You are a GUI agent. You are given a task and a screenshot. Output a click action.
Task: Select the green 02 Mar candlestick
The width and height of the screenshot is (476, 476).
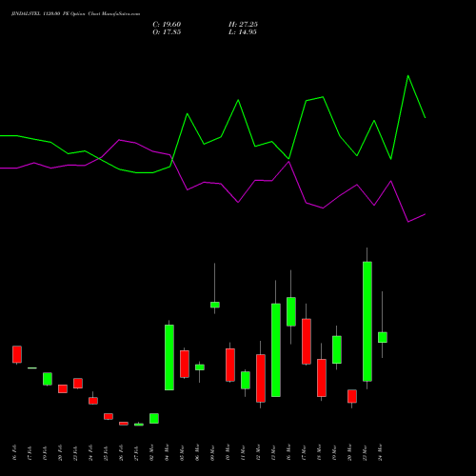154,418
